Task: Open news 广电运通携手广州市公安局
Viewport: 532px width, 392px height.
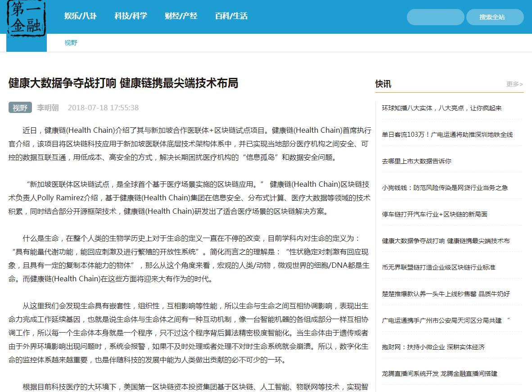Action: 446,320
